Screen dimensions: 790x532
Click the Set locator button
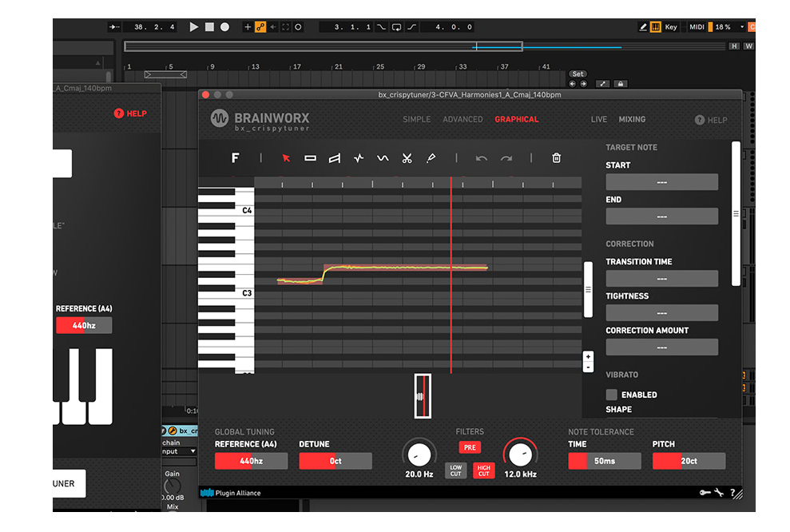tap(578, 74)
